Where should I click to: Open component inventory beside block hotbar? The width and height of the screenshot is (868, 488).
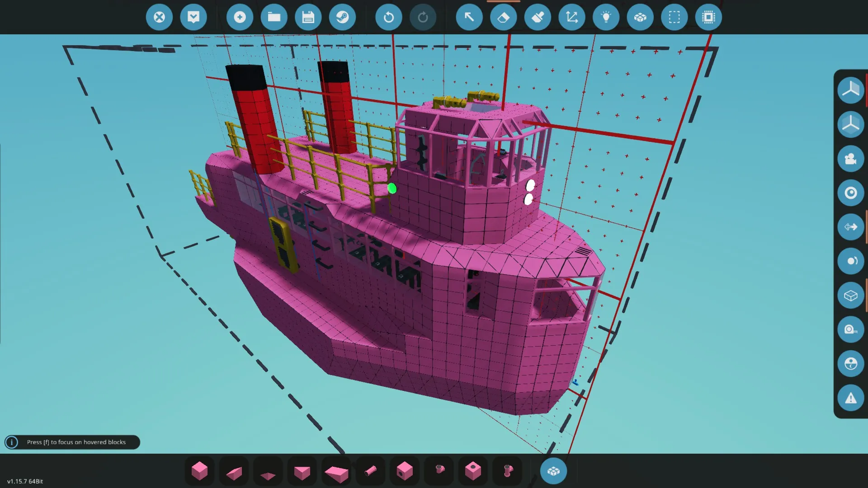[553, 471]
